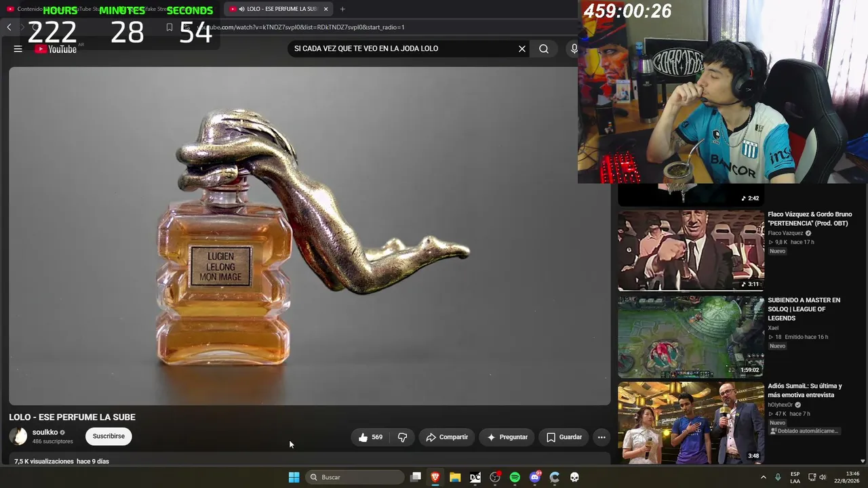
Task: Like the video with 569 likes
Action: pyautogui.click(x=371, y=437)
